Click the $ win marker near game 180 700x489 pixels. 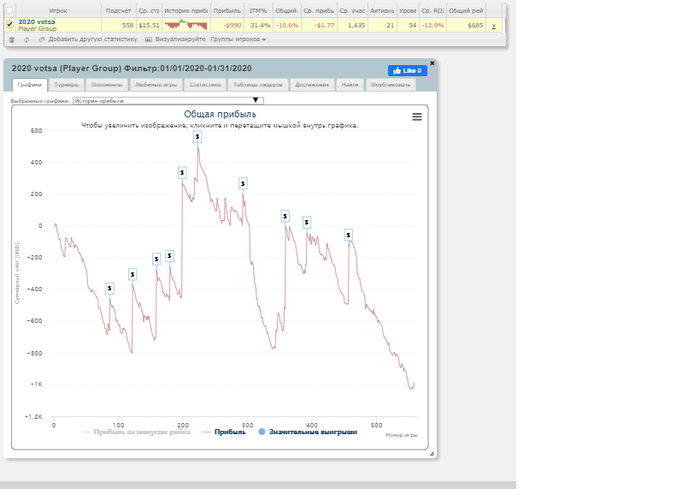169,256
